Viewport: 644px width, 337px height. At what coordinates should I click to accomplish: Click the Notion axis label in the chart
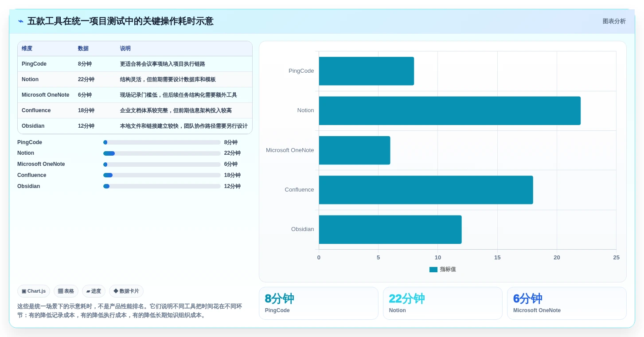[306, 110]
